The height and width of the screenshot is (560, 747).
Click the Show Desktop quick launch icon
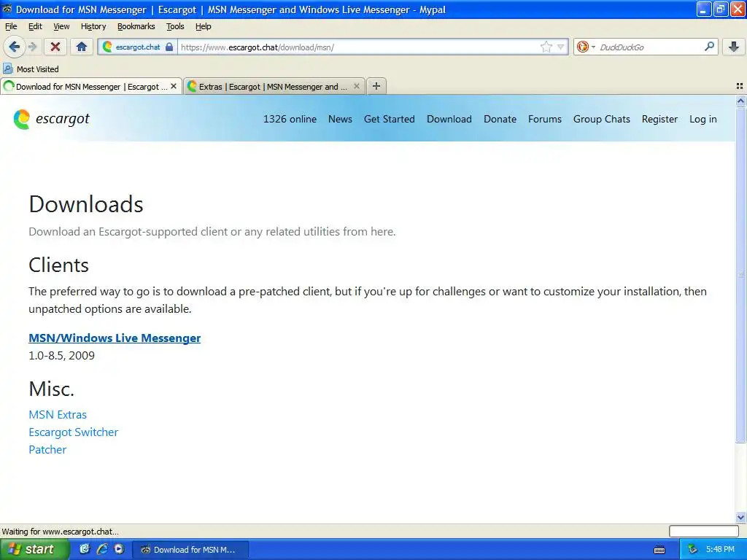[x=85, y=549]
